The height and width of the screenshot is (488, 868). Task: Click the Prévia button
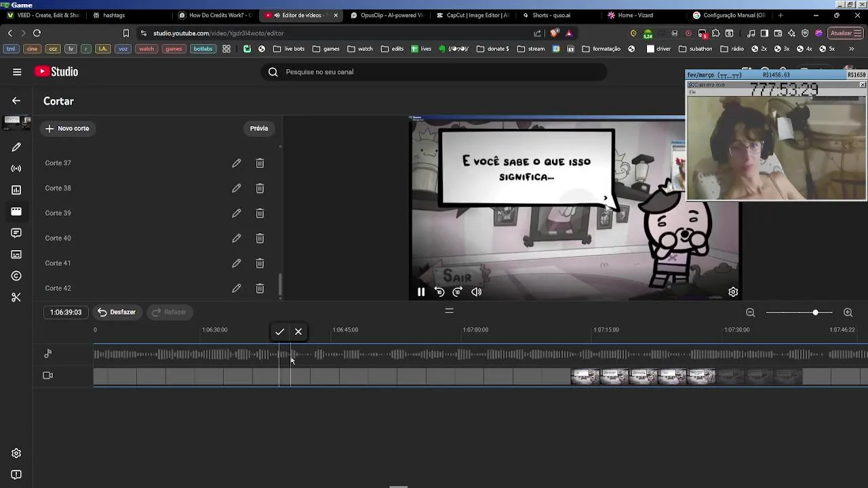[259, 128]
